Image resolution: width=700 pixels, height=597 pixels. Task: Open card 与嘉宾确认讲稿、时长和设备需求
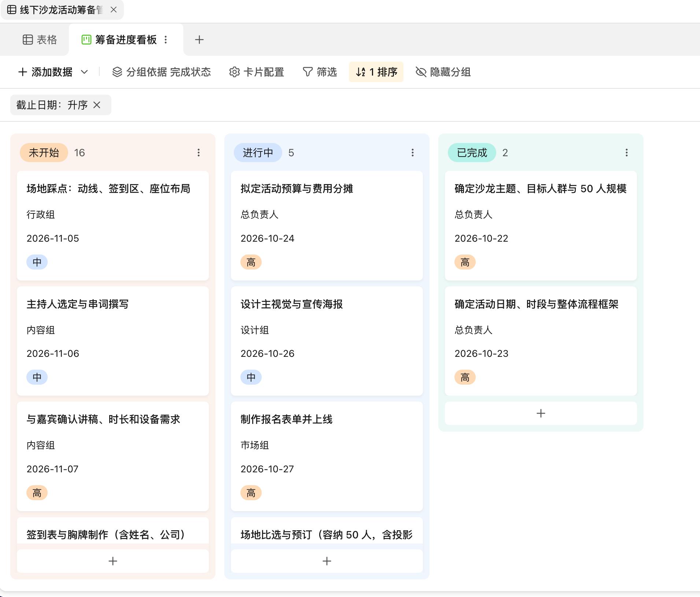point(113,456)
